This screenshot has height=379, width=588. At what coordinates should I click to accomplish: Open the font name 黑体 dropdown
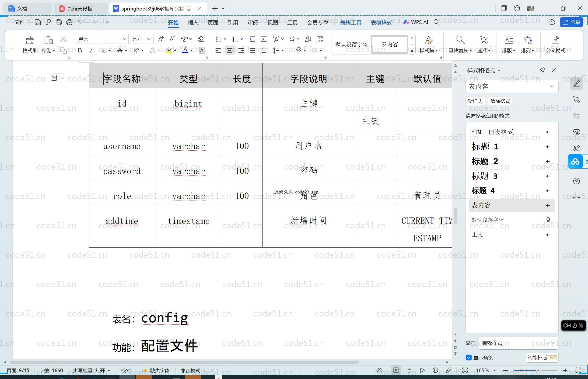[124, 39]
